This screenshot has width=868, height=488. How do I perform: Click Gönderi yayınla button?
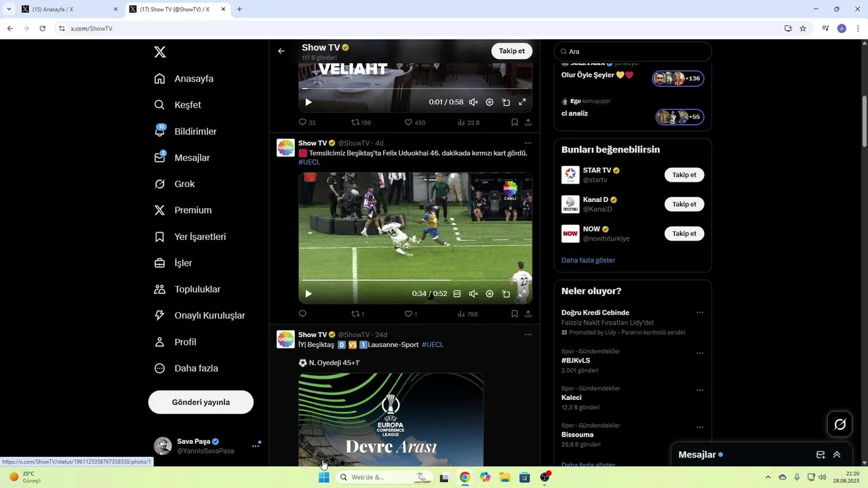pyautogui.click(x=201, y=402)
